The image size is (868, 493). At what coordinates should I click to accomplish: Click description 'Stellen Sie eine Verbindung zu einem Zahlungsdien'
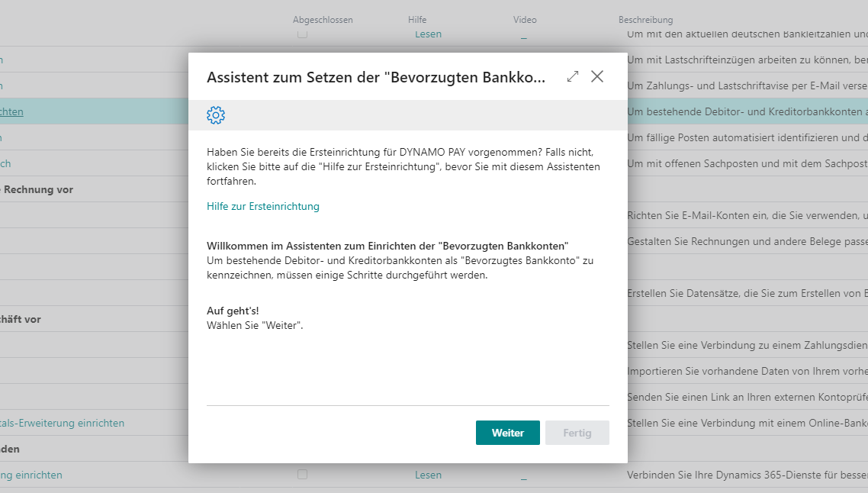(x=747, y=345)
